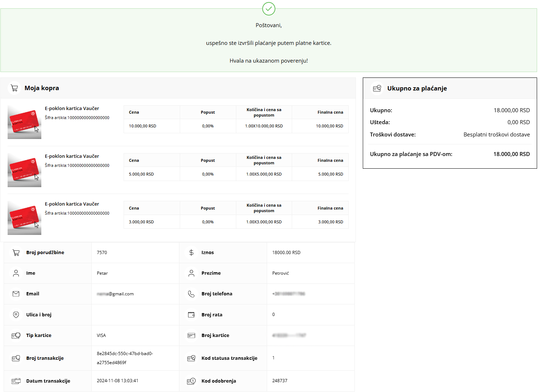Viewport: 540px width, 392px height.
Task: Click the icon beside Datum transakcije
Action: click(16, 381)
